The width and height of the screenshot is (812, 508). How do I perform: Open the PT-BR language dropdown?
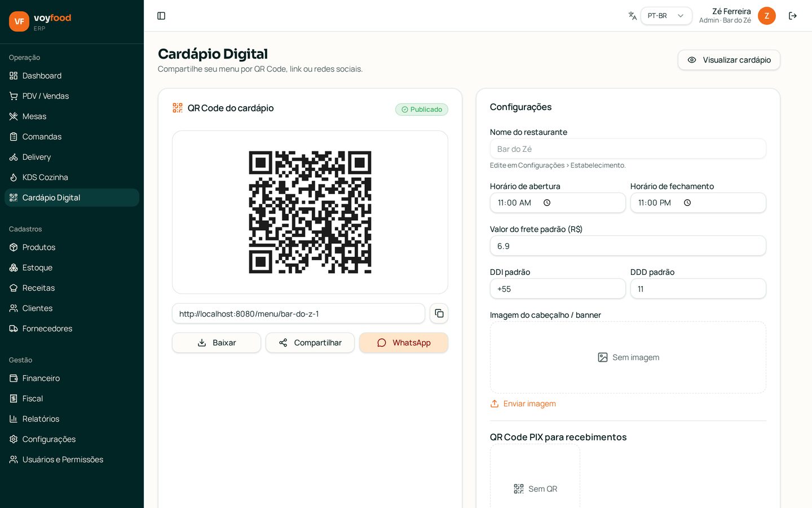point(666,16)
